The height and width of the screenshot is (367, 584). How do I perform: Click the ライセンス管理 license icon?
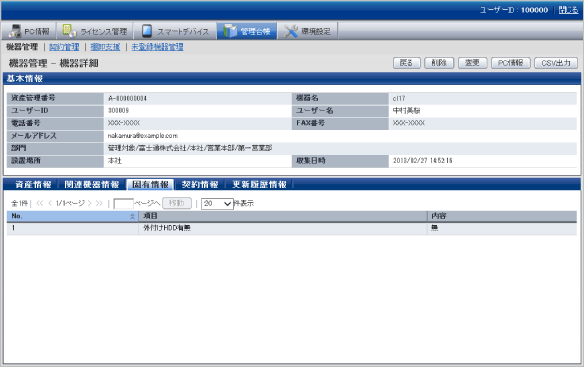pos(69,31)
